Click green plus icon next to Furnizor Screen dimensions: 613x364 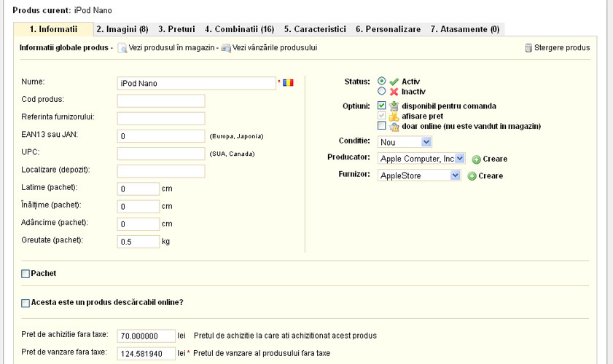[x=472, y=176]
